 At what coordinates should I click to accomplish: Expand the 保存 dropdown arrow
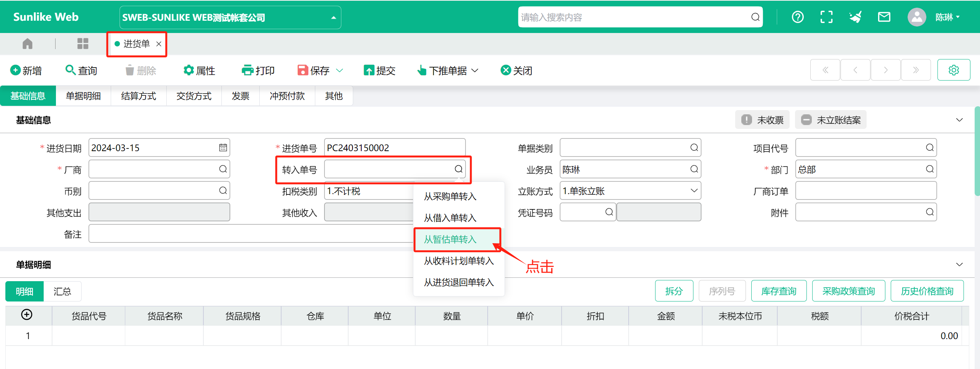click(x=339, y=71)
